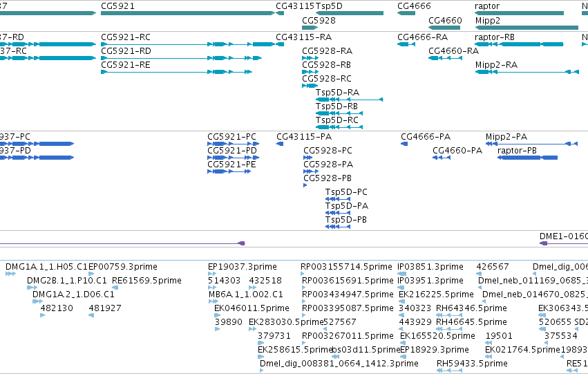The height and width of the screenshot is (374, 588).
Task: Click the CG5921-PE protein label
Action: tap(231, 165)
